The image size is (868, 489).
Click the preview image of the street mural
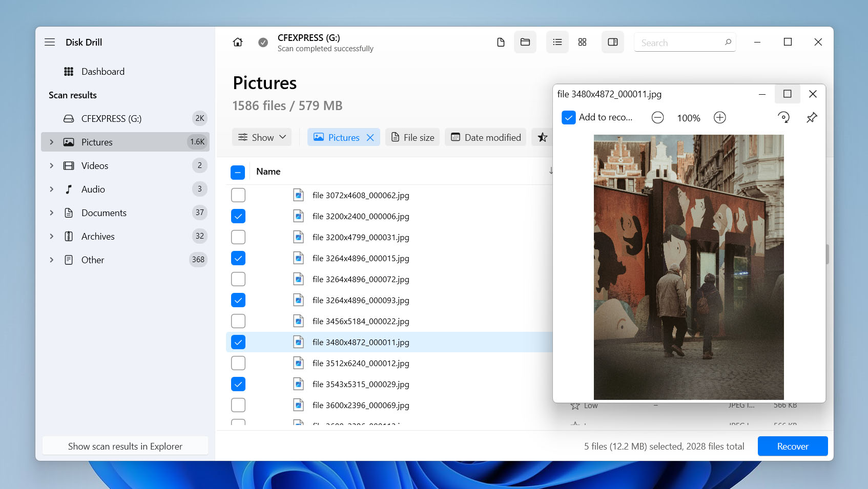tap(689, 267)
